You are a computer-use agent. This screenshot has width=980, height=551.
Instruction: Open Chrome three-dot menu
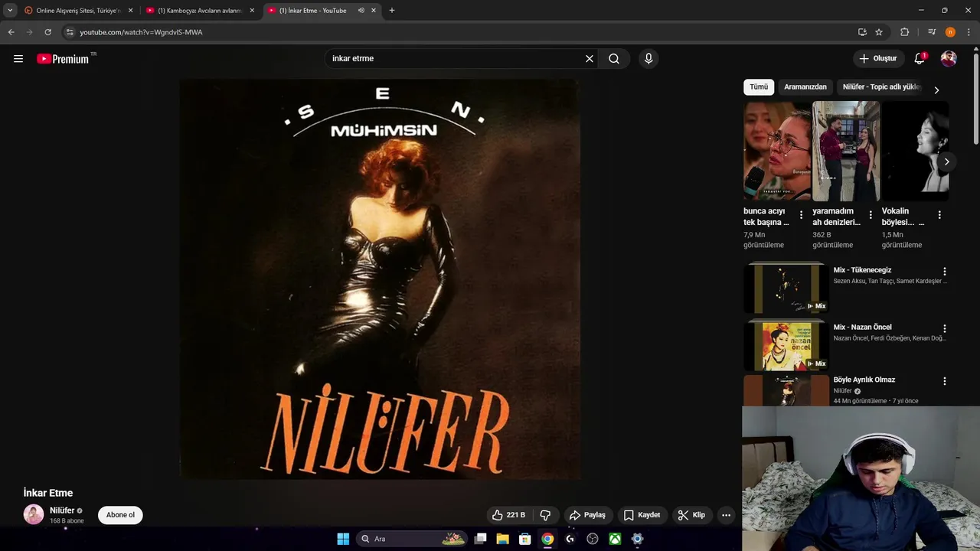[x=968, y=32]
